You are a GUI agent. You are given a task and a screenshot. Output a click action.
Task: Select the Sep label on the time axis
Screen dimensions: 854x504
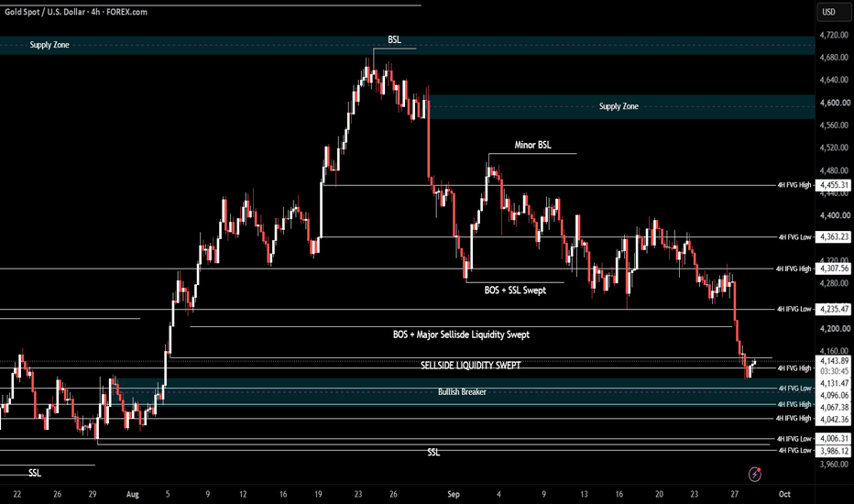[454, 494]
